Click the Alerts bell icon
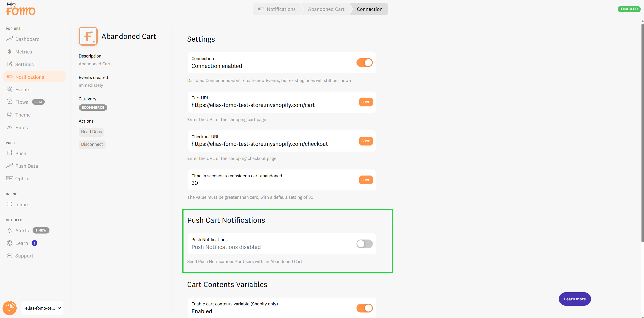The height and width of the screenshot is (318, 644). tap(10, 230)
